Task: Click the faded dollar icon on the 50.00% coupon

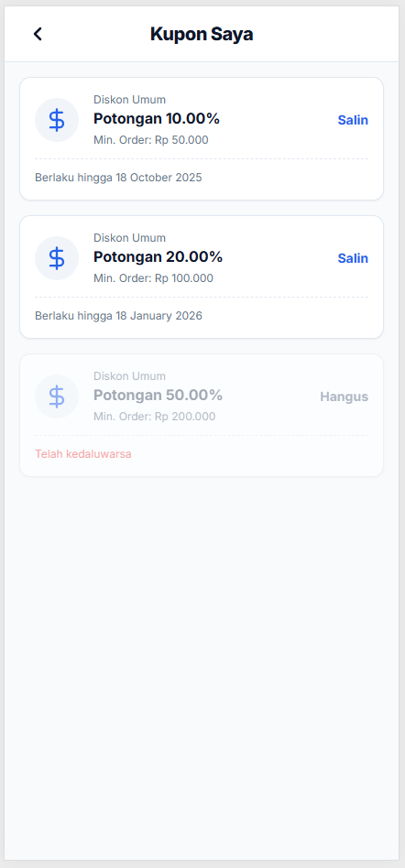Action: [x=57, y=396]
